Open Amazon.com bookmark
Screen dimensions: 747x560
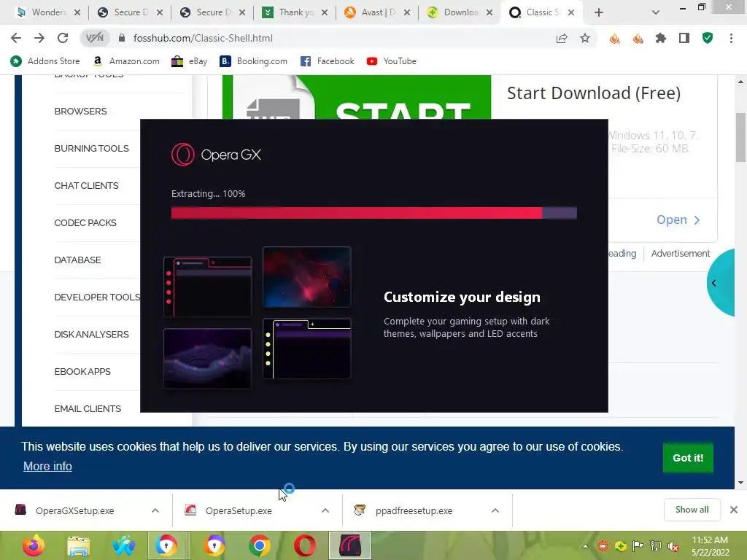click(126, 61)
